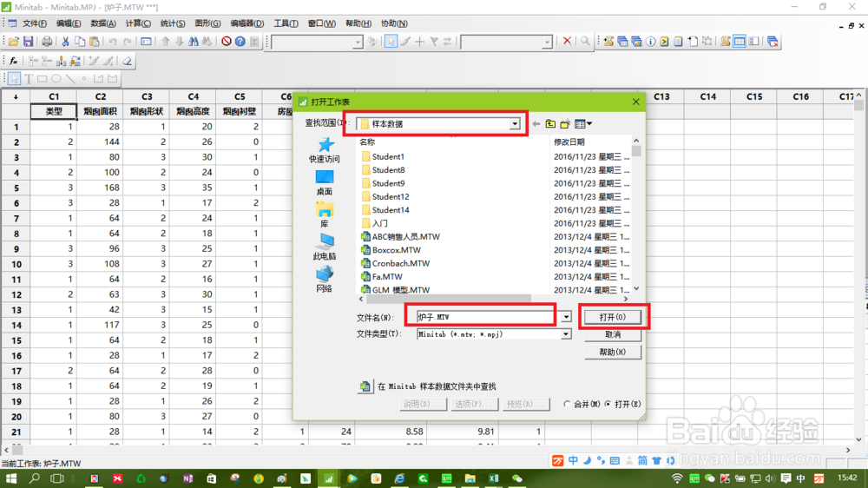The width and height of the screenshot is (868, 488).
Task: Expand the 文件名 file name dropdown arrow
Action: pyautogui.click(x=566, y=317)
